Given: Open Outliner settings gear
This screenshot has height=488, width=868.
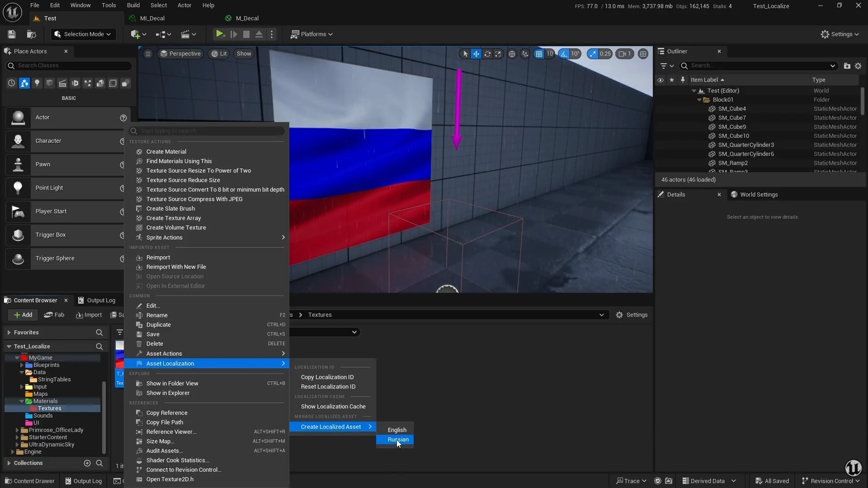Looking at the screenshot, I should [858, 66].
